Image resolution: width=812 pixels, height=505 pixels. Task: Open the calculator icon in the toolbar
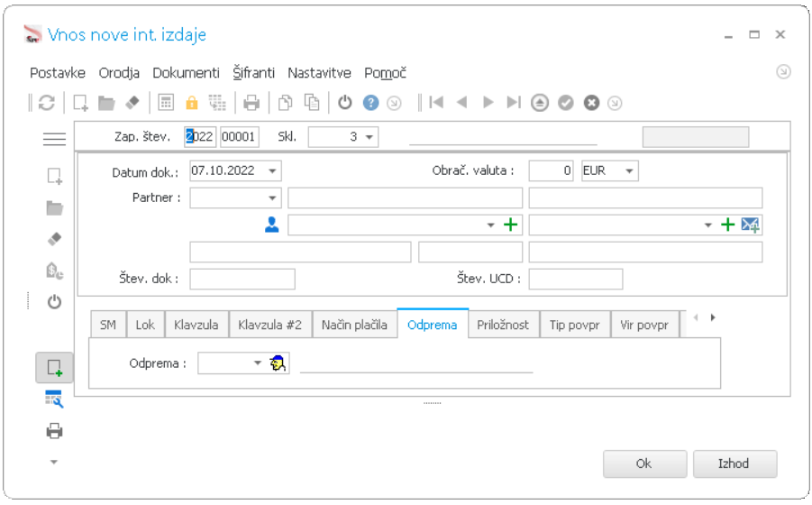point(166,103)
